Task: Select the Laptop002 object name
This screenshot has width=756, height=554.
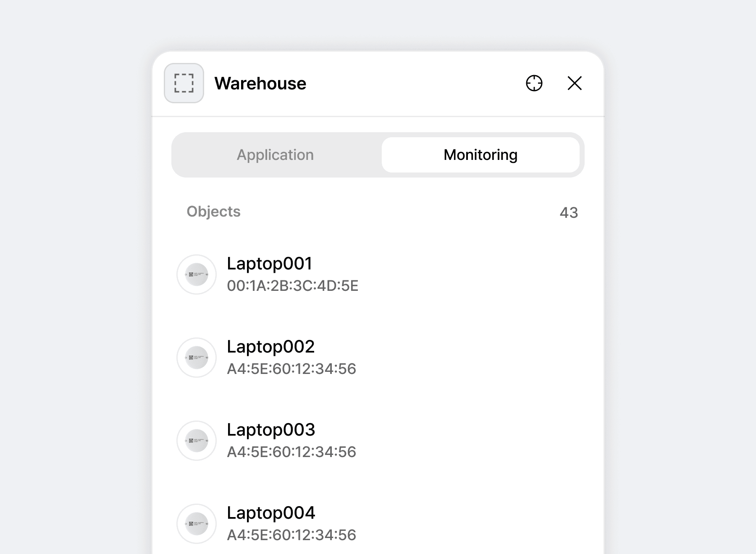Action: (270, 347)
